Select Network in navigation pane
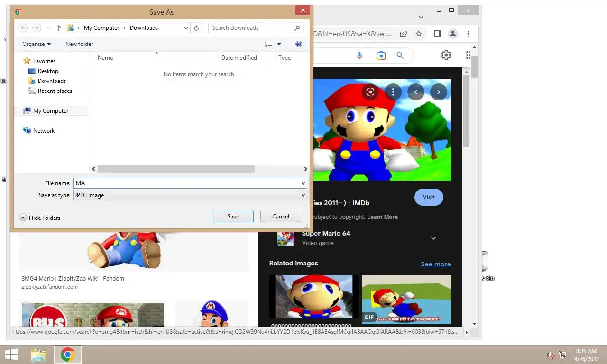The image size is (607, 364). click(x=44, y=131)
